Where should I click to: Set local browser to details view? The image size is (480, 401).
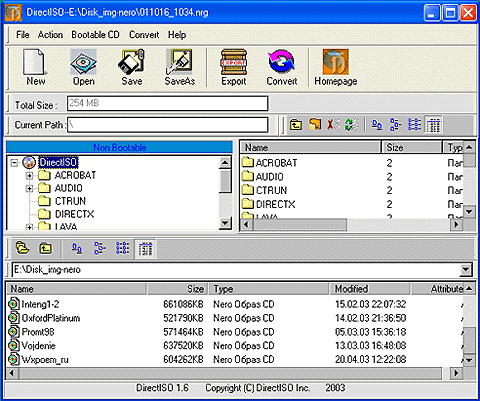(145, 249)
